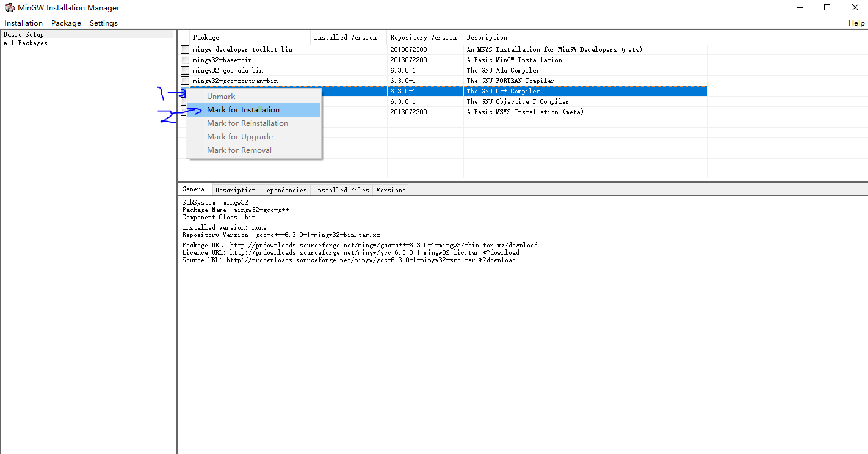Click 'A Basic MSYS Installation (meta)' description
This screenshot has height=454, width=868.
[x=525, y=112]
